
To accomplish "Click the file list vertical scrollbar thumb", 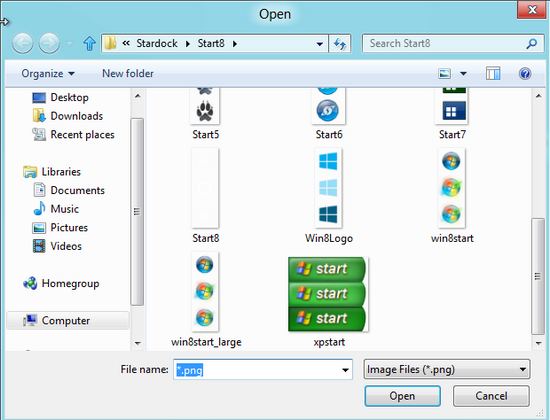I will [x=538, y=276].
